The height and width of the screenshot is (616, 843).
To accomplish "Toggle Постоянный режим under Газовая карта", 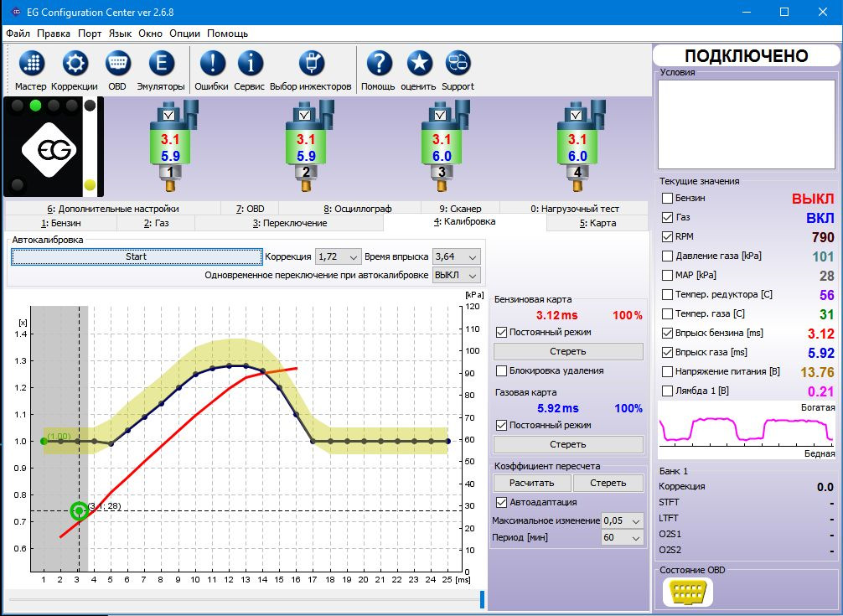I will (502, 425).
